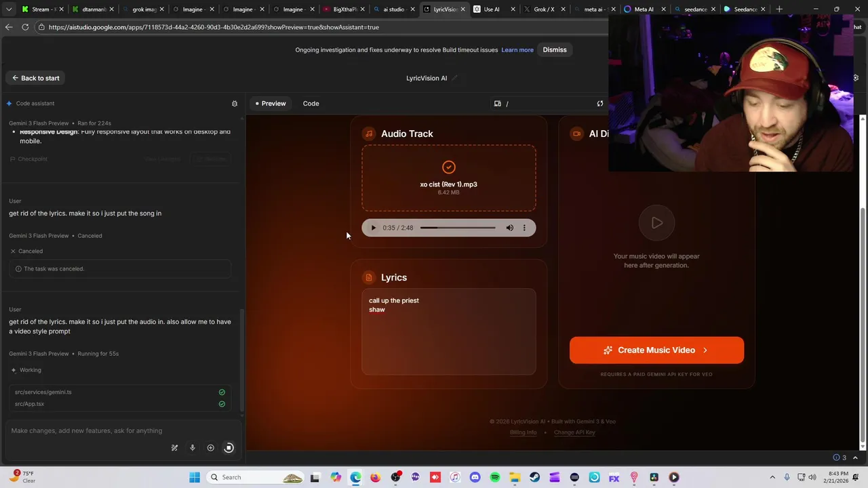Seek within the audio progress bar
Screen dimensions: 868x488
click(458, 228)
